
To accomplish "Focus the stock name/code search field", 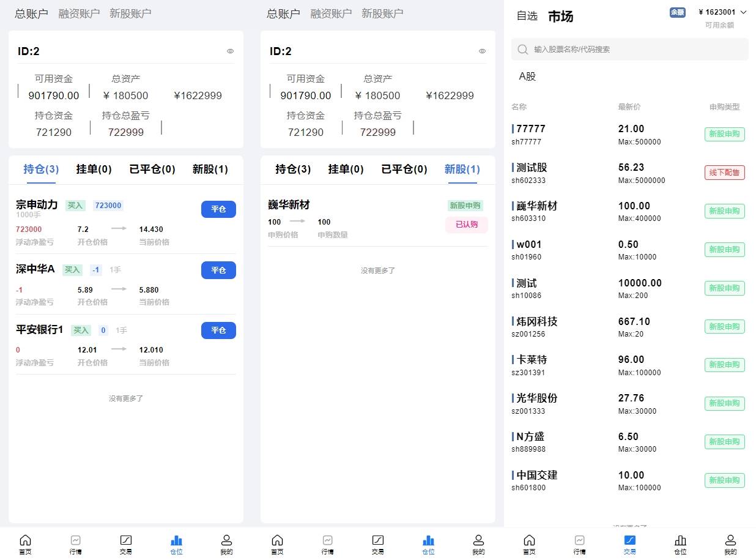I will 636,50.
